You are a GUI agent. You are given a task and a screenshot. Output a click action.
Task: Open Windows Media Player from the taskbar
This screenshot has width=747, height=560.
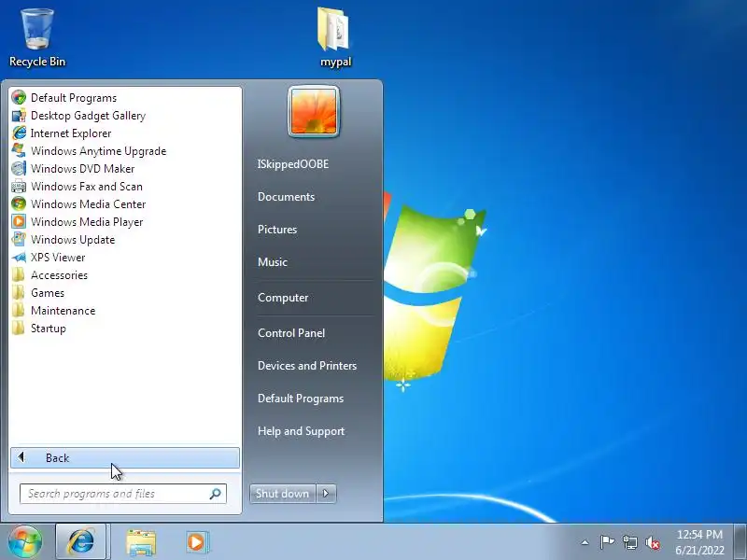[x=196, y=542]
